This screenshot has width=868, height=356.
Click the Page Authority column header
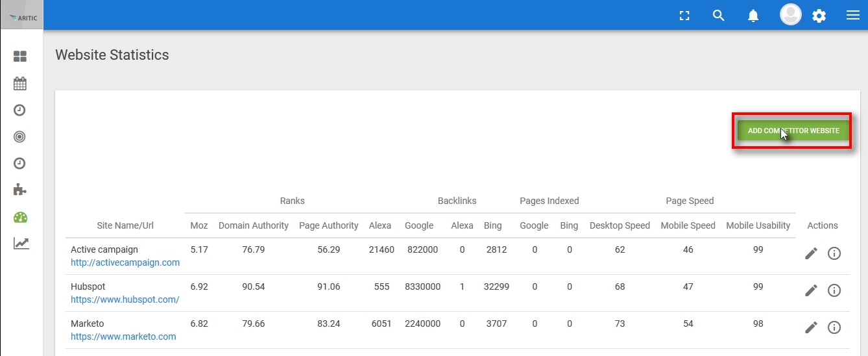point(329,225)
